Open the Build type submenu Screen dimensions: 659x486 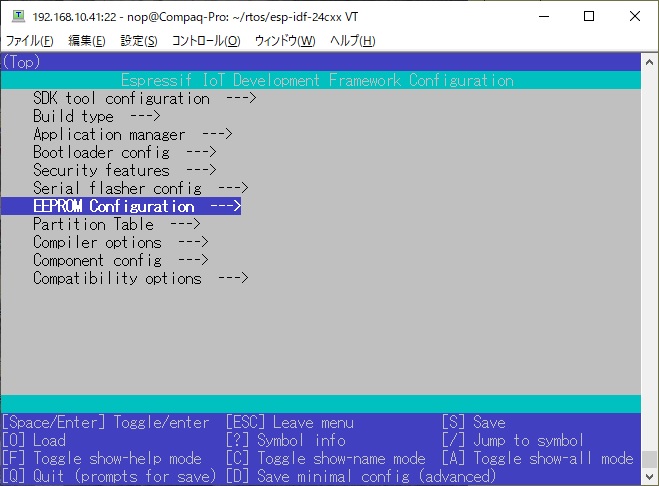tap(97, 116)
